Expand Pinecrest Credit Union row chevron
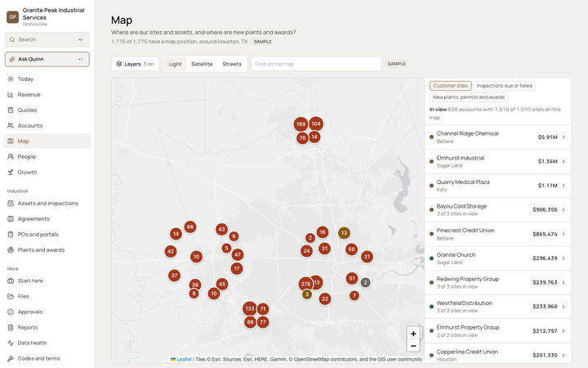The image size is (588, 368). click(x=563, y=234)
